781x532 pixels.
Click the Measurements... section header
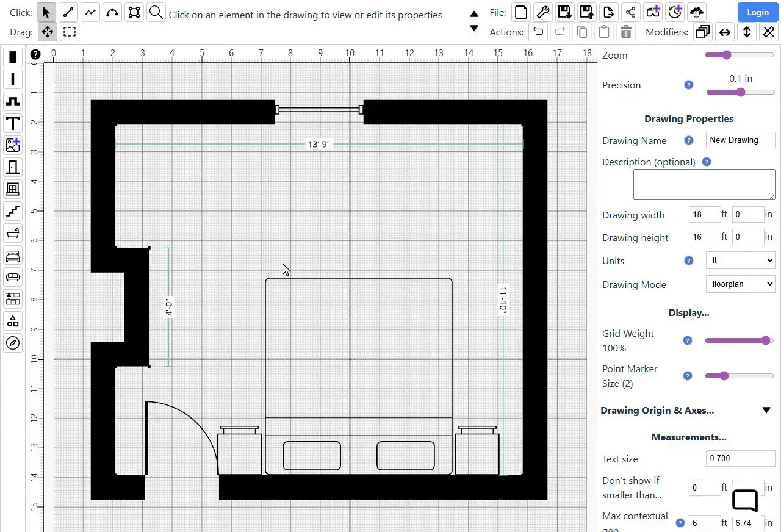coord(689,437)
